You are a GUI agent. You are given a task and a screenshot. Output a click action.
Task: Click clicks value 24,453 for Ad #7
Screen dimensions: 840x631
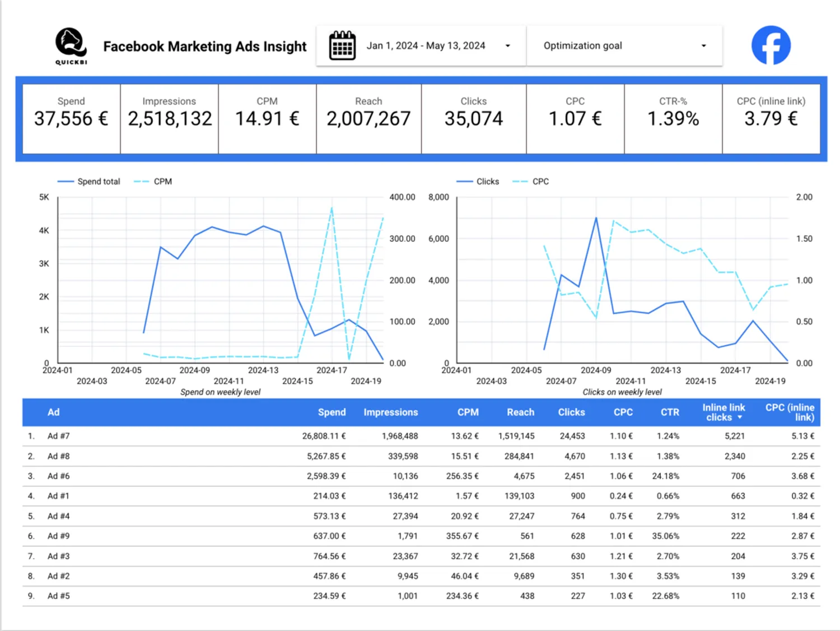tap(572, 436)
